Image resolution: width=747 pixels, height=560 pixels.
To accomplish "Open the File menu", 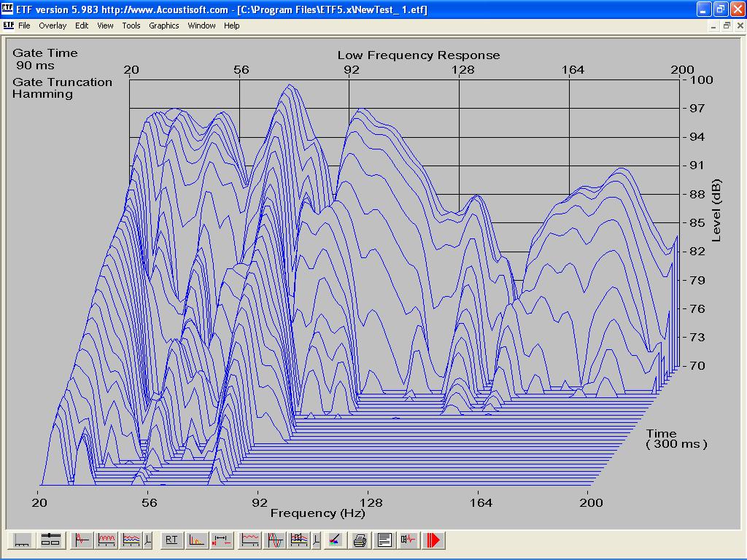I will tap(24, 26).
